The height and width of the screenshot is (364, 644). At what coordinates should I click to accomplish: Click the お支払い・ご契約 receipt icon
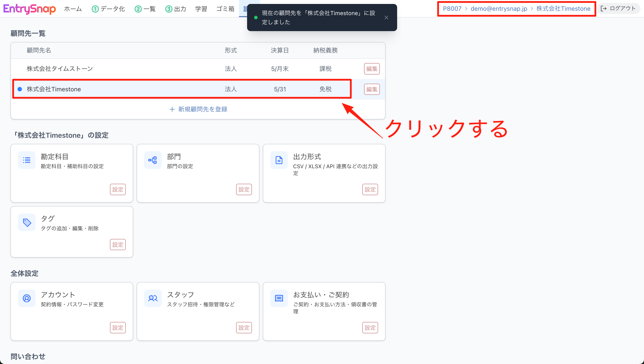pyautogui.click(x=279, y=298)
